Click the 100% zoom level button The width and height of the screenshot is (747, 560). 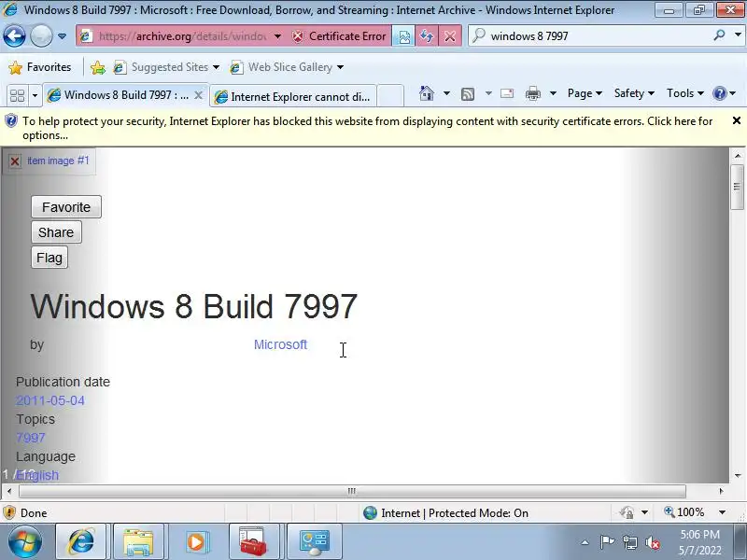(684, 512)
